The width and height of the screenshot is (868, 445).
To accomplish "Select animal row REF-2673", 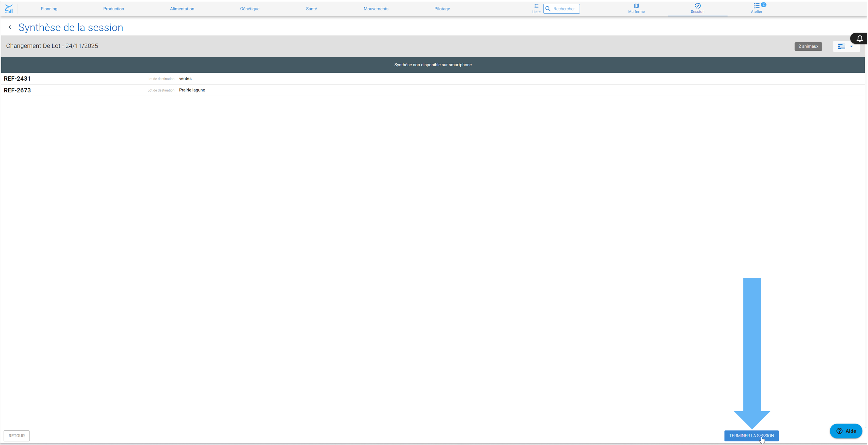I will [433, 90].
